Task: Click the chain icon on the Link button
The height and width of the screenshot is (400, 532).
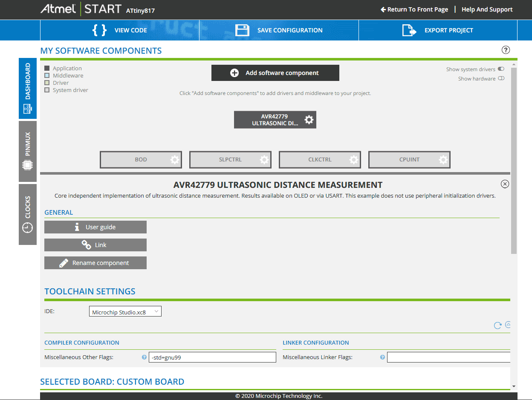Action: point(87,245)
